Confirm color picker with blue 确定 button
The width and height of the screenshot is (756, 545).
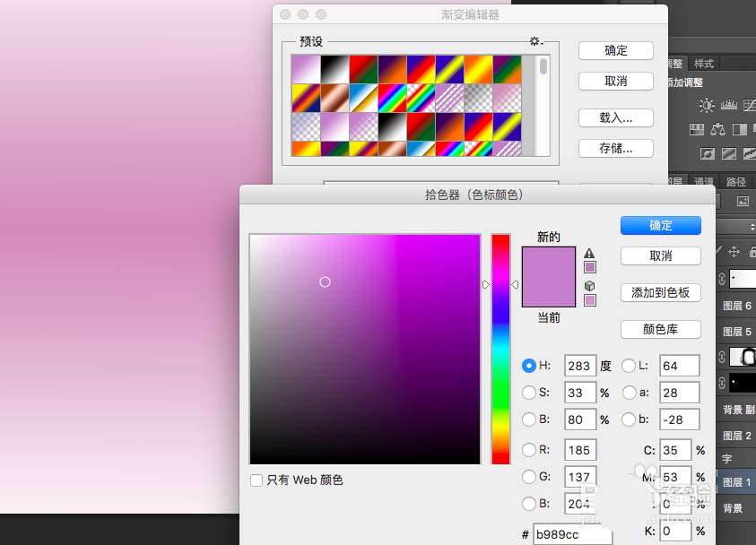[x=661, y=225]
